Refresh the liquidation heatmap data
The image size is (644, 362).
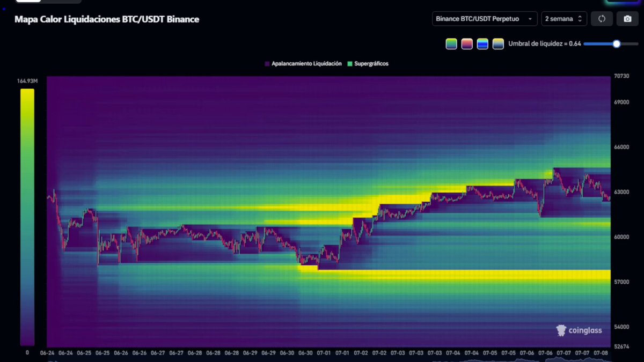point(602,19)
